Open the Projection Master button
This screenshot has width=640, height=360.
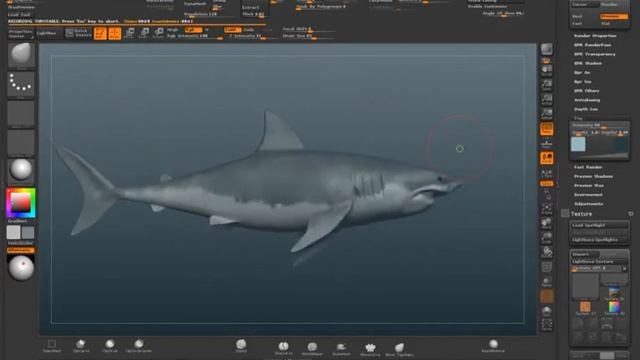(x=21, y=33)
